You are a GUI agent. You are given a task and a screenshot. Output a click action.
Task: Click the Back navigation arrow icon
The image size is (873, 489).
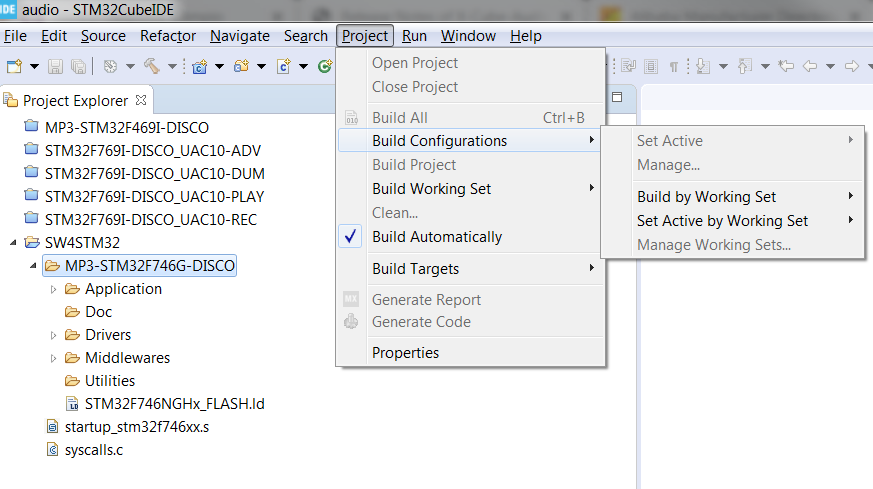[810, 66]
